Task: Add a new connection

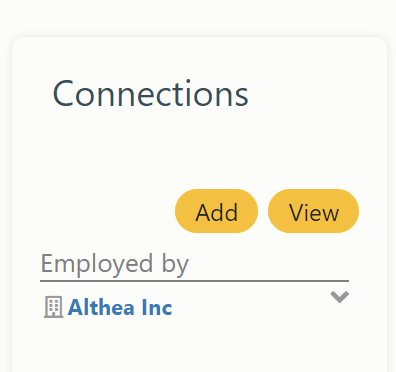Action: point(216,211)
